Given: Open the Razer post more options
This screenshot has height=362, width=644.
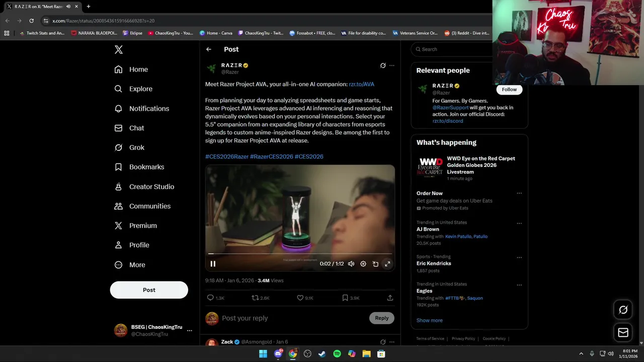Looking at the screenshot, I should pos(392,65).
